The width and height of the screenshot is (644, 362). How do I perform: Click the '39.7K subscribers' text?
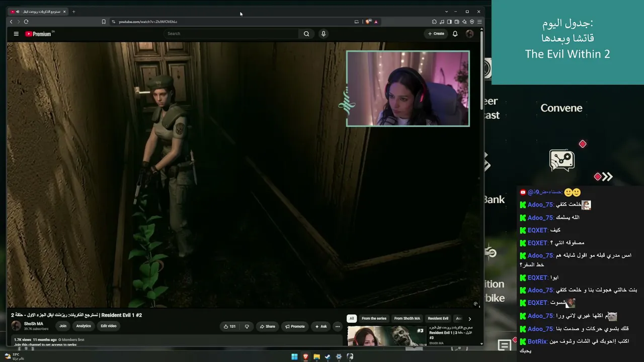tap(36, 329)
